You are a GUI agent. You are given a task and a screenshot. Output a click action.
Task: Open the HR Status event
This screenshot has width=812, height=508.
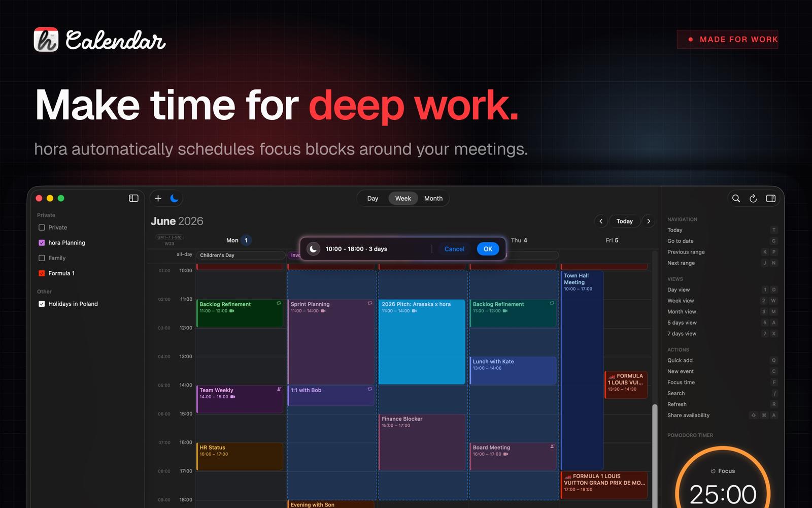240,457
